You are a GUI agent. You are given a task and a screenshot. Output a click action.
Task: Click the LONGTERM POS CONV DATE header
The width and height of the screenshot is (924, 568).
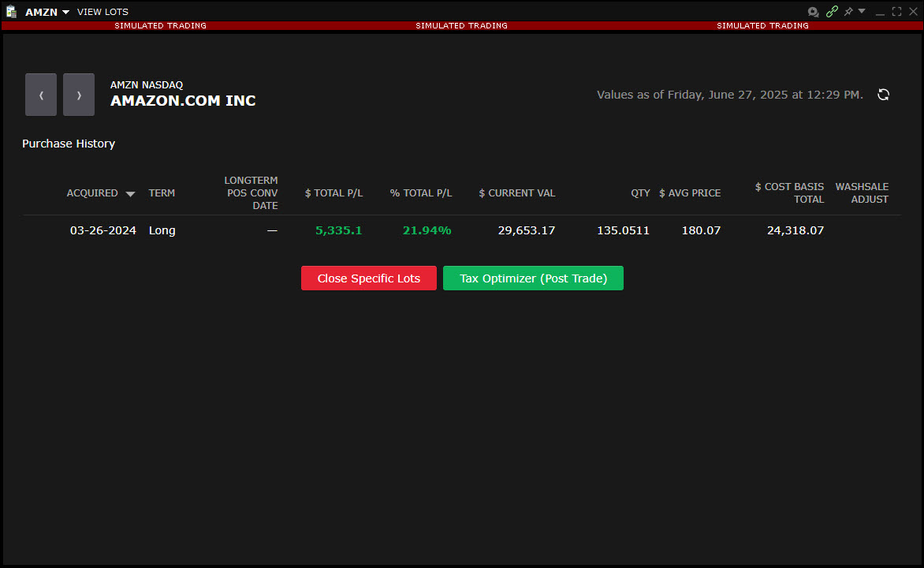[x=251, y=192]
